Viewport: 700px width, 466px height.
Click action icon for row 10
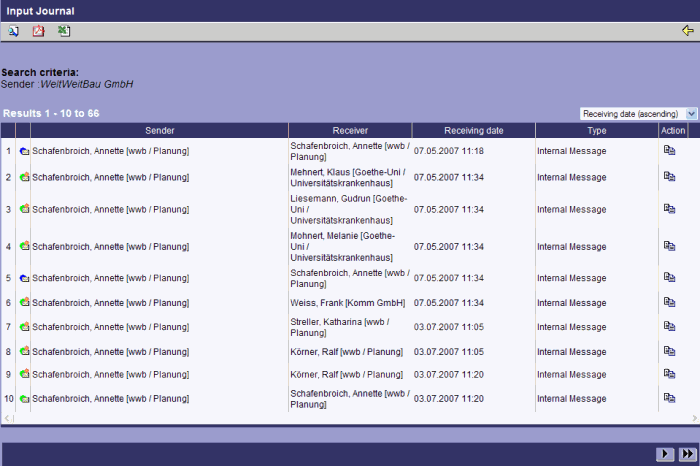670,397
